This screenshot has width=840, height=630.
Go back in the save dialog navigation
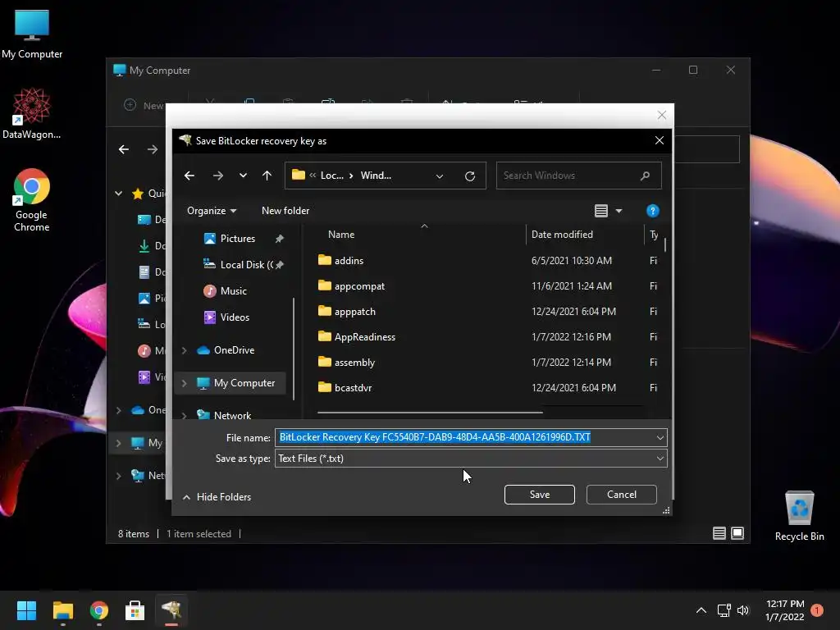(189, 176)
